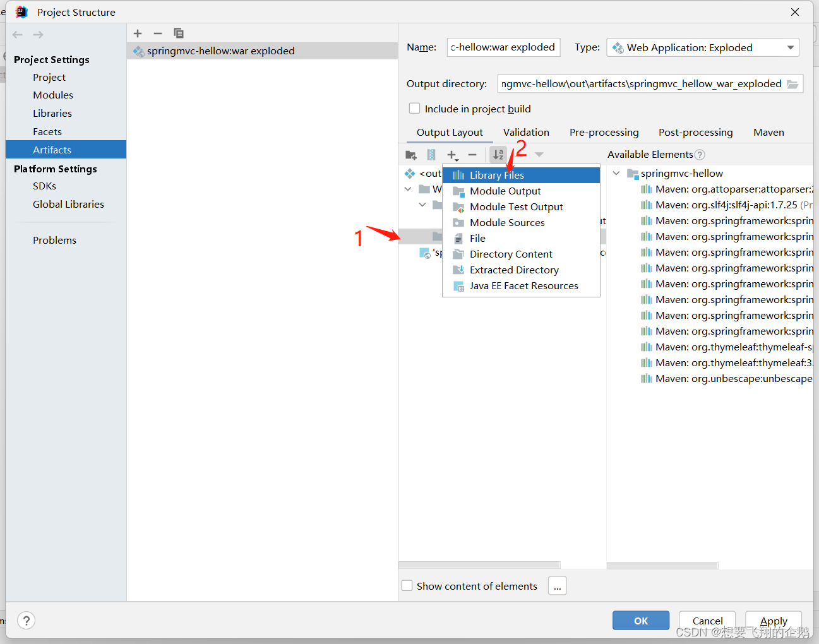Image resolution: width=819 pixels, height=644 pixels.
Task: Confirm with the OK button
Action: pos(641,621)
